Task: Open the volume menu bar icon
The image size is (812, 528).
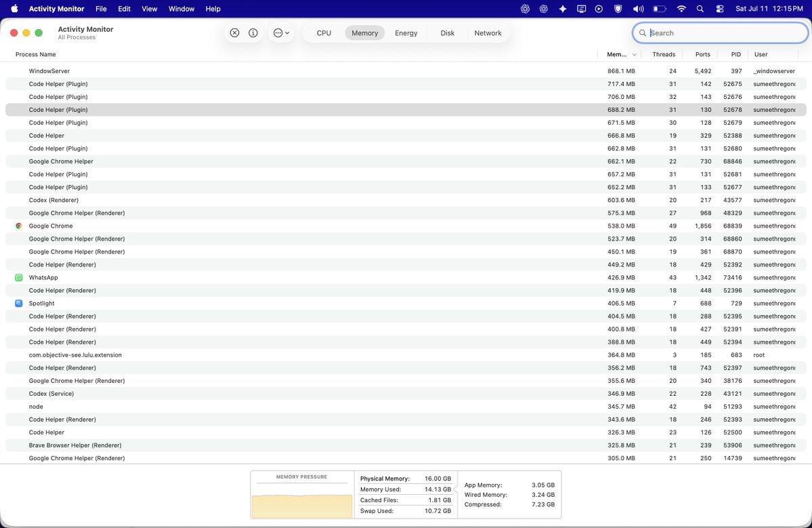Action: pos(638,9)
